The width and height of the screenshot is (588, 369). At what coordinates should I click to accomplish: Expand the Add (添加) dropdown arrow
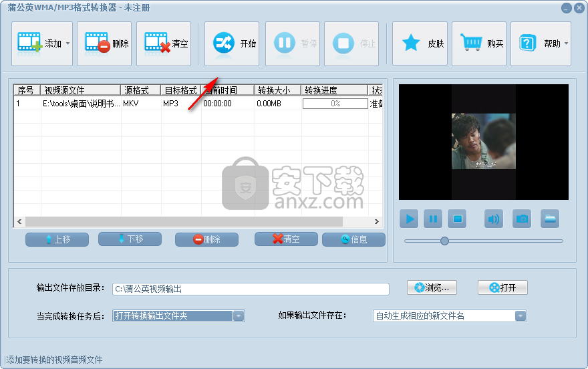coord(67,44)
